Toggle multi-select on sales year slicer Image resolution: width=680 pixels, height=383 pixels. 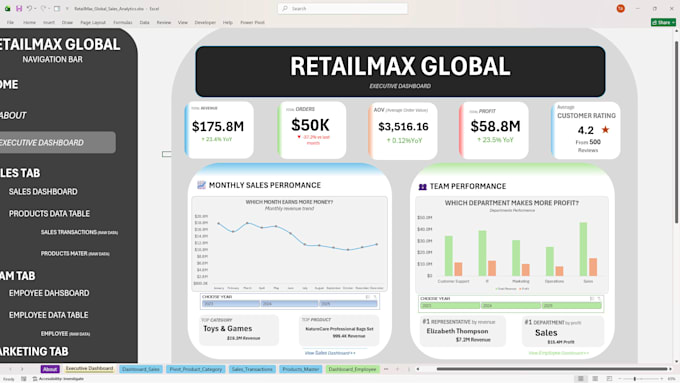tap(367, 297)
